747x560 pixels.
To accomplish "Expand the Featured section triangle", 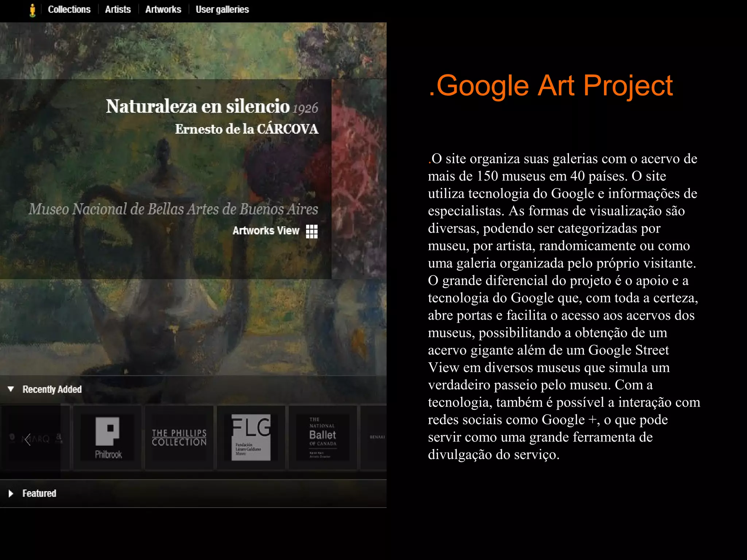I will (x=11, y=494).
